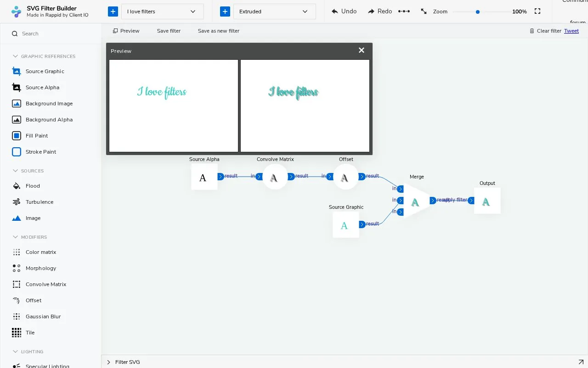Image resolution: width=588 pixels, height=368 pixels.
Task: Collapse the Modifiers section
Action: pyautogui.click(x=16, y=237)
